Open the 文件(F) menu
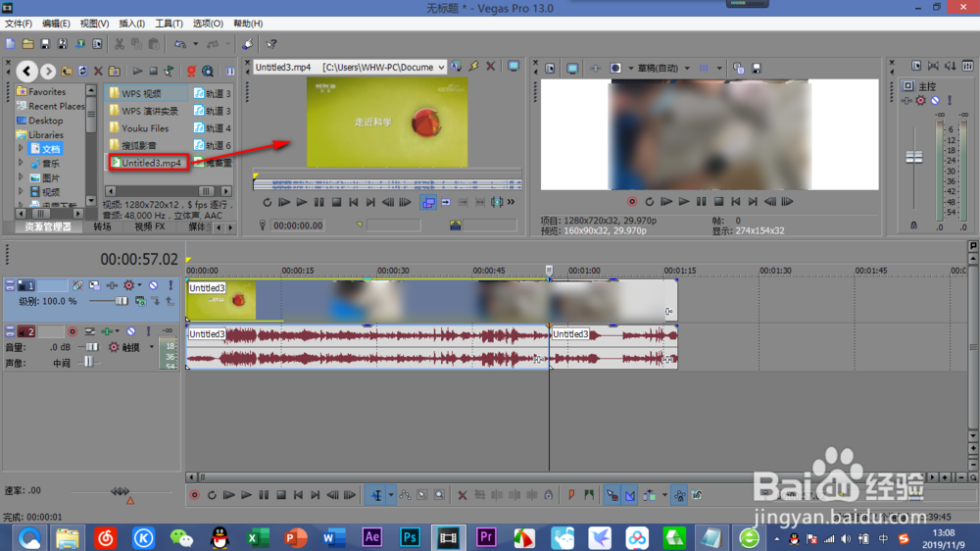 [x=18, y=24]
